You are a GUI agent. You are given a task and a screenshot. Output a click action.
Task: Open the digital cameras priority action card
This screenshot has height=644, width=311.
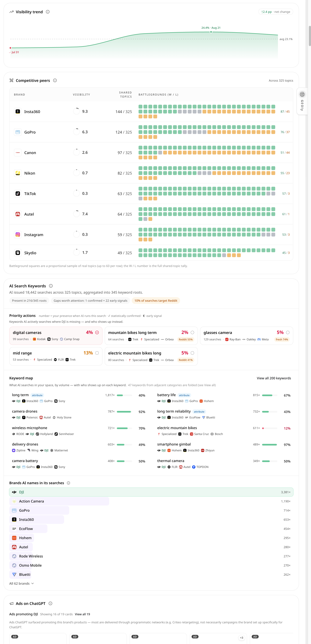[56, 335]
